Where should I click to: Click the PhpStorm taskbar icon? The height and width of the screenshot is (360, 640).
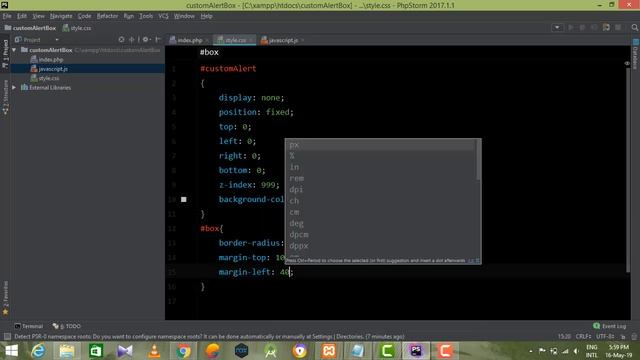[416, 351]
